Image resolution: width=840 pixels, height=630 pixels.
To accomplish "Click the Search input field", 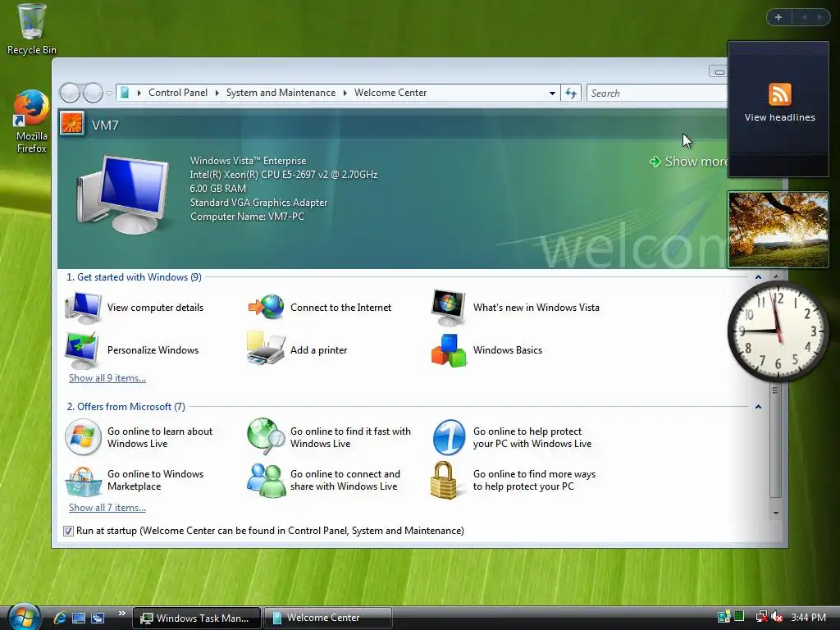I will 657,94.
